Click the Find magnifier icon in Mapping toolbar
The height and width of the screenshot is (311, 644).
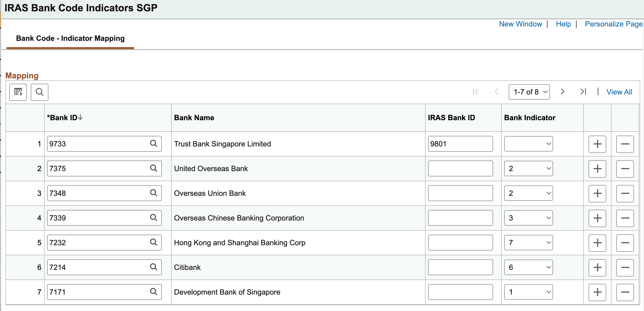click(40, 92)
